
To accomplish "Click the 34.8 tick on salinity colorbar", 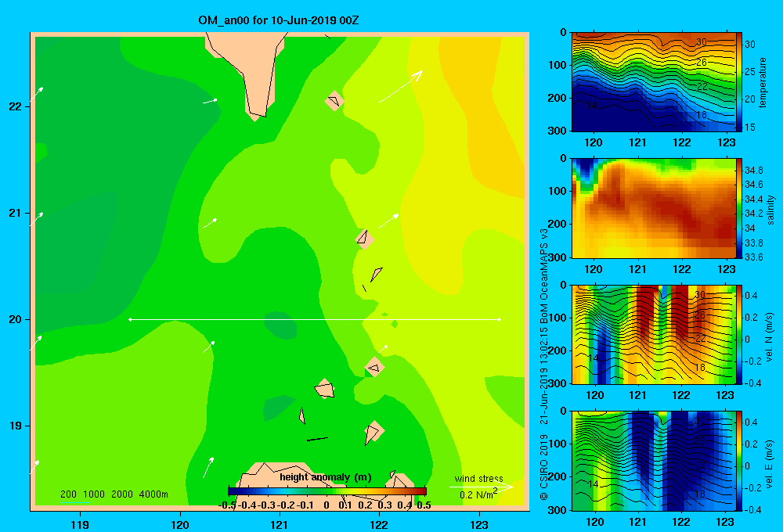I will coord(753,171).
